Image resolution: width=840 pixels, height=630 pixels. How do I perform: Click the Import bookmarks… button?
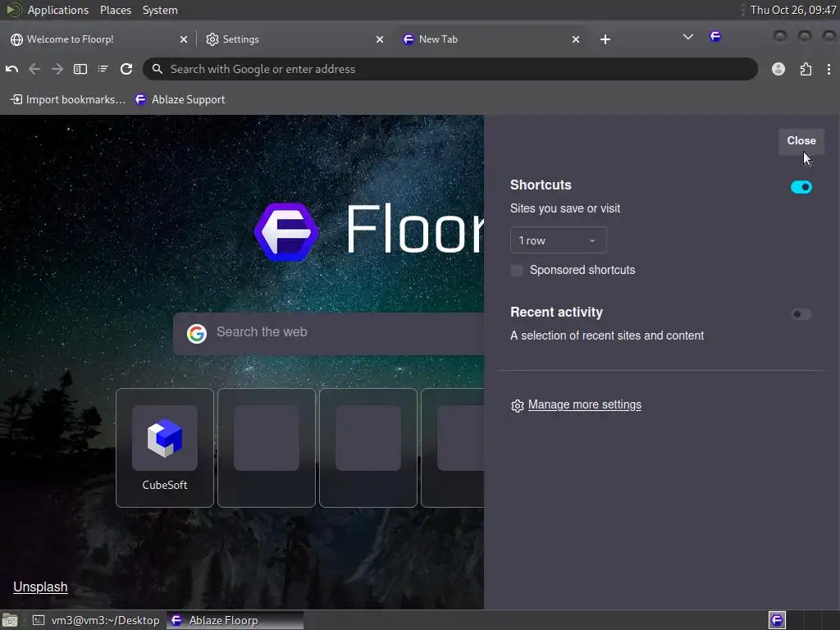(67, 99)
